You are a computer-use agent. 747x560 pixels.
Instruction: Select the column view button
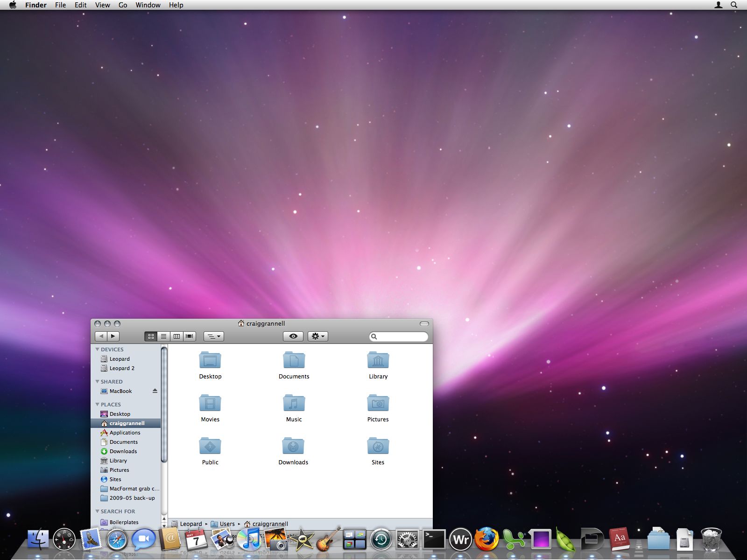pos(177,336)
